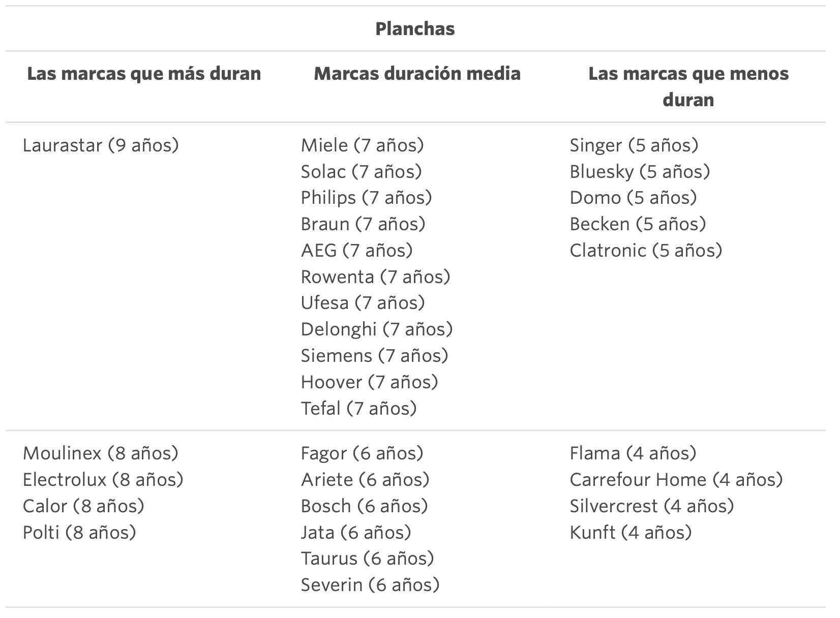Click the Laurastar (9 años) entry
The width and height of the screenshot is (840, 618).
(101, 145)
